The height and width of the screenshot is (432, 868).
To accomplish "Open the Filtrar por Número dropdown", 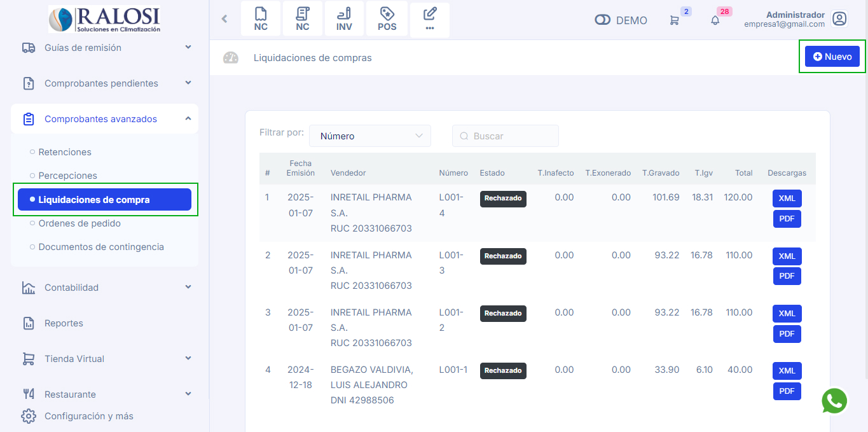I will tap(370, 136).
